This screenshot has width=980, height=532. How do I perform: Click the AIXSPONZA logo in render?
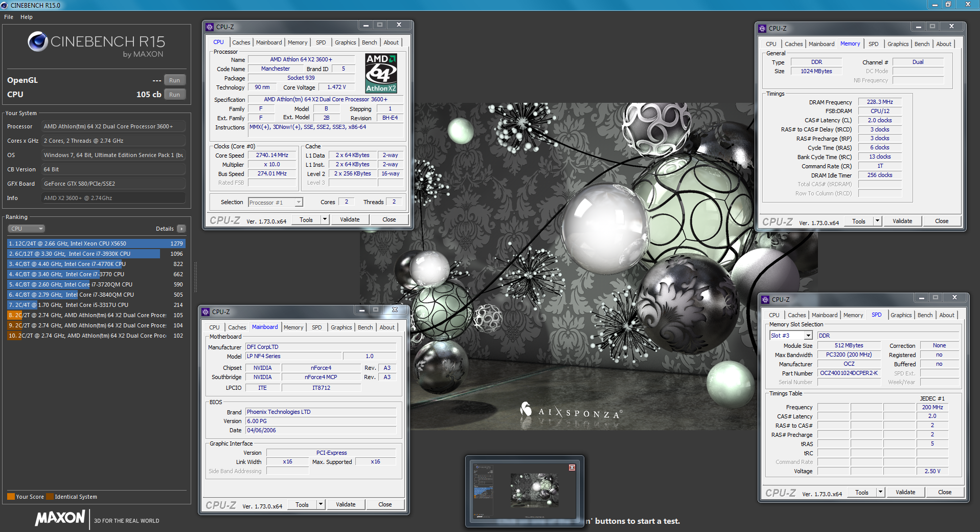click(x=571, y=412)
